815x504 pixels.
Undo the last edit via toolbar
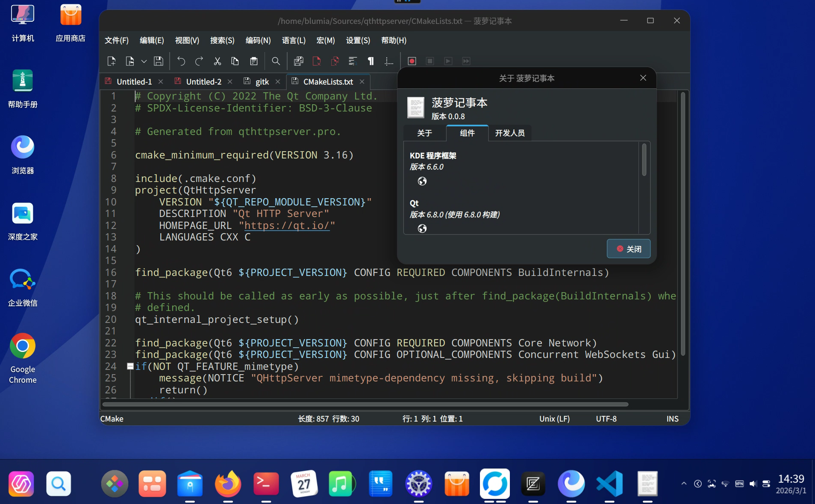[x=181, y=61]
